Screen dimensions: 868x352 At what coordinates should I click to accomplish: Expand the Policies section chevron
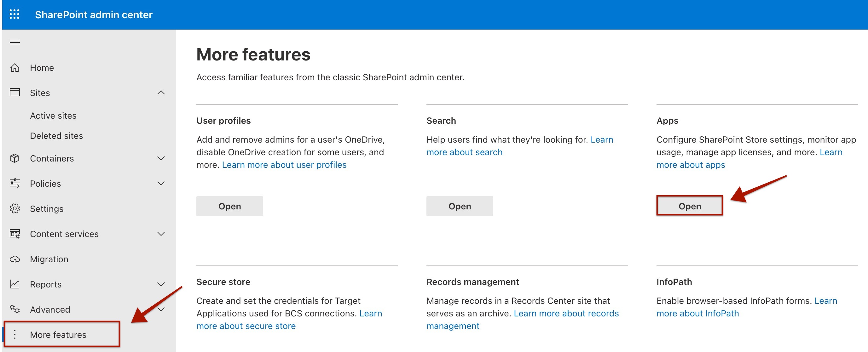pyautogui.click(x=161, y=184)
